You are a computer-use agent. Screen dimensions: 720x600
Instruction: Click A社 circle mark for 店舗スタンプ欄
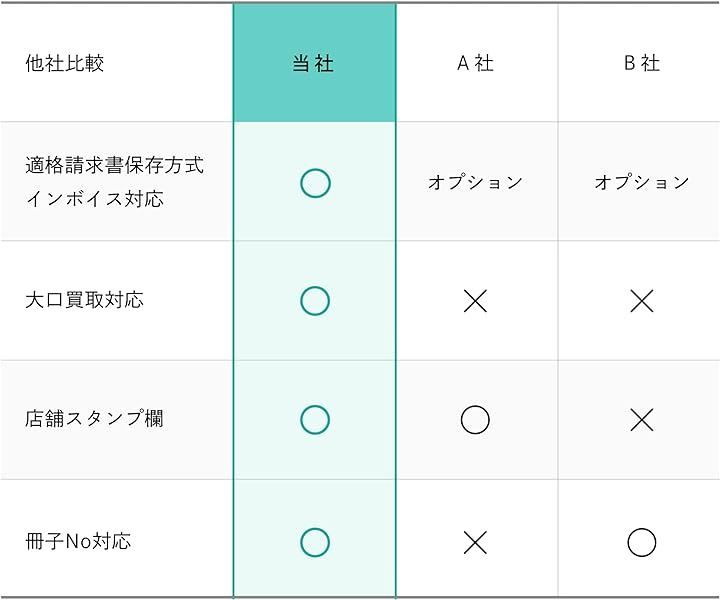pyautogui.click(x=475, y=420)
